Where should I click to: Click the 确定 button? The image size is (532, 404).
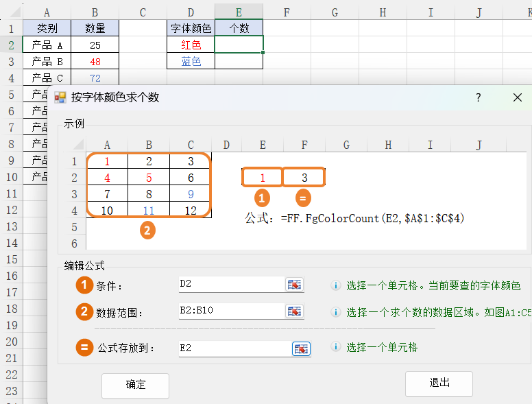[135, 385]
